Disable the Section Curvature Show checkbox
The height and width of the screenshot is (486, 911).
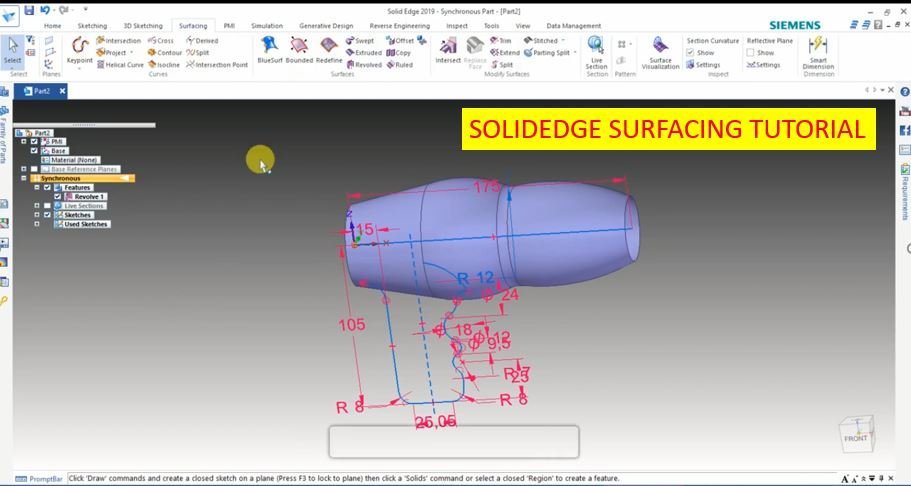pos(691,53)
